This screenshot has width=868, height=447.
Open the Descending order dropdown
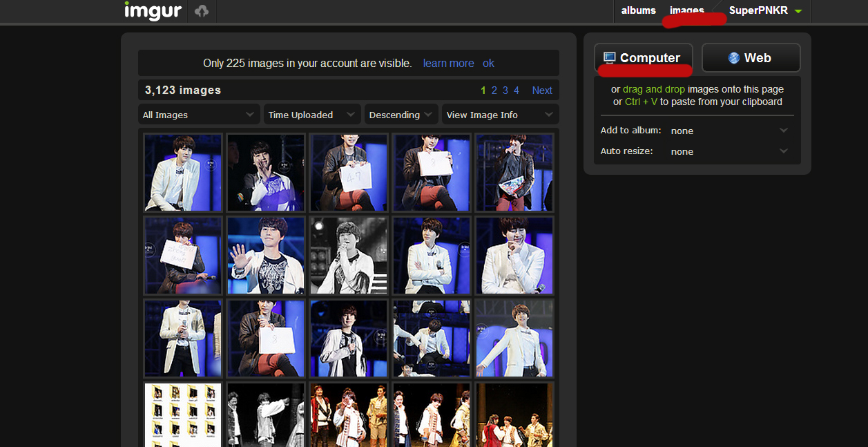(402, 115)
